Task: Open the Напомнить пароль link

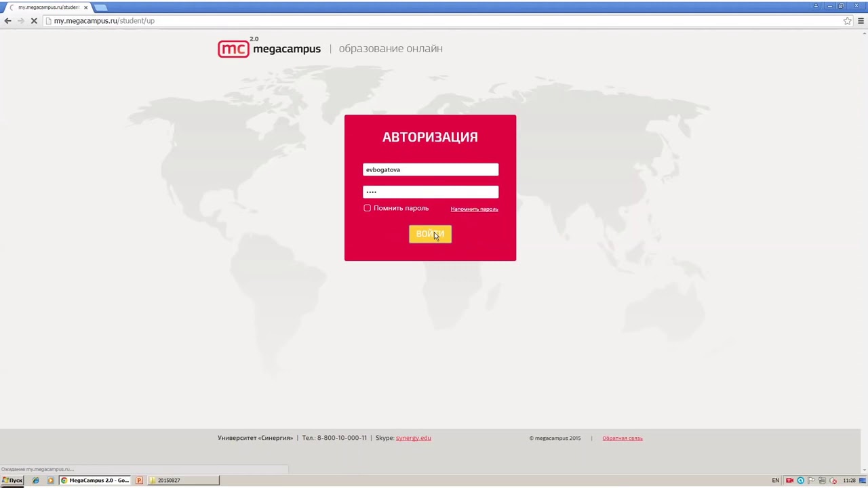Action: [x=474, y=209]
